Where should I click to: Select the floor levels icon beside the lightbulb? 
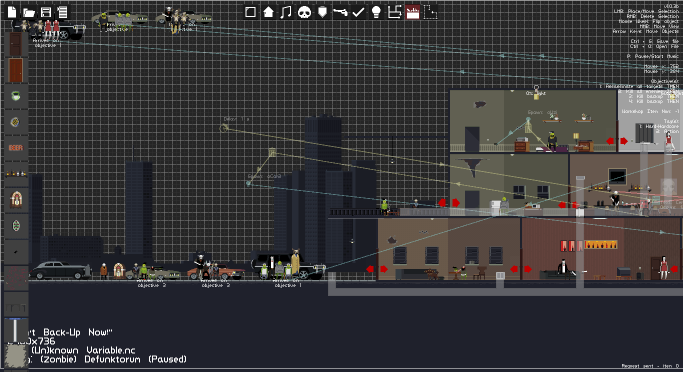pos(394,12)
